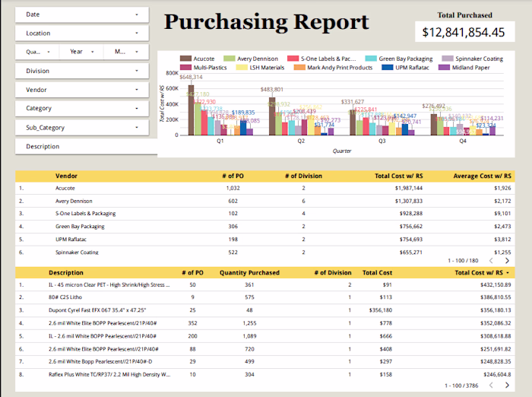Click IL - 45 micron Clear PET row

coord(265,285)
